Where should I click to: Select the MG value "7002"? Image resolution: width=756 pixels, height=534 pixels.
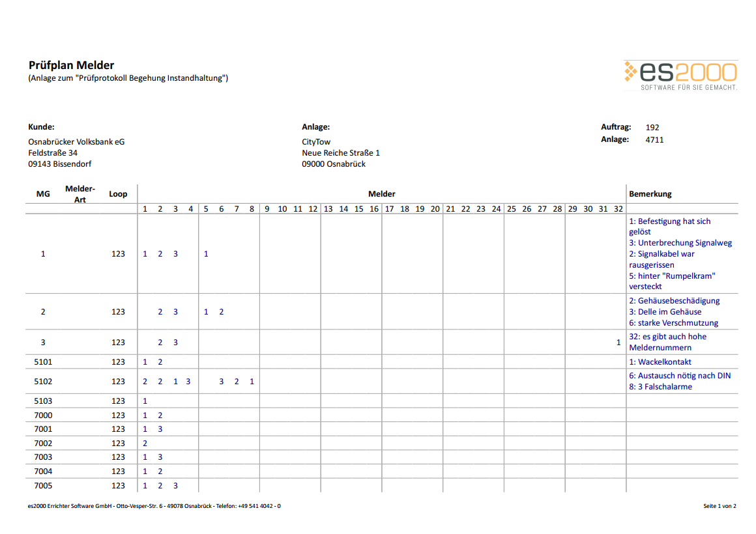[43, 443]
